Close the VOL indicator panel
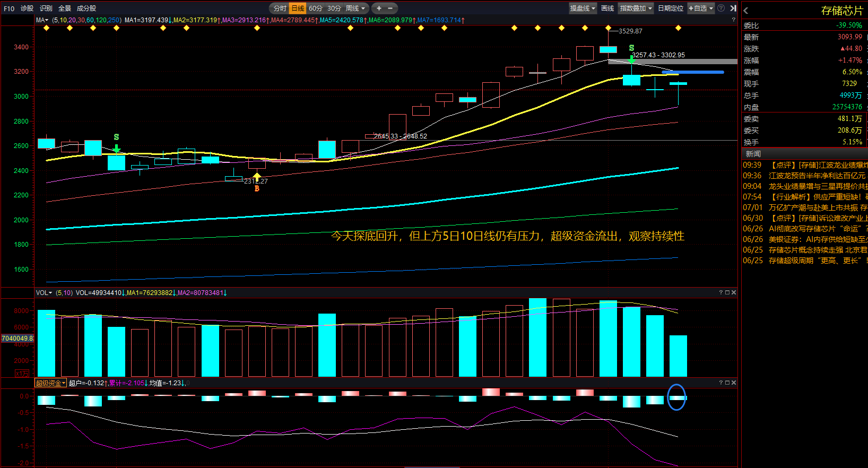The image size is (868, 468). tap(734, 292)
